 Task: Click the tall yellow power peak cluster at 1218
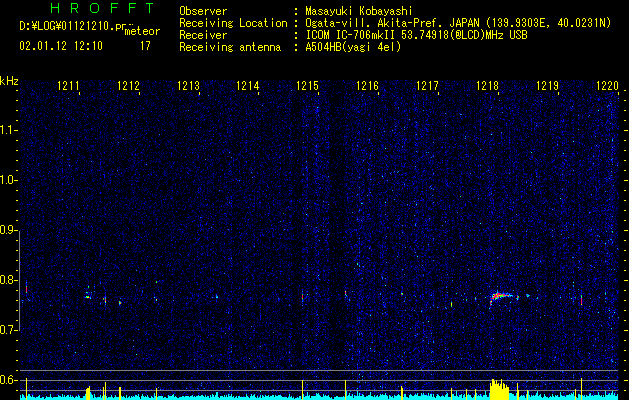(x=499, y=389)
